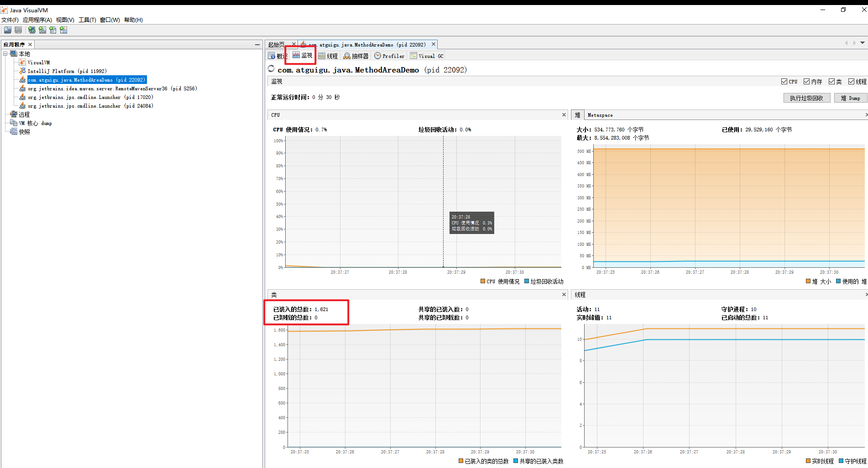Switch to the 抽样器 sampler tab
The image size is (868, 468).
point(356,56)
